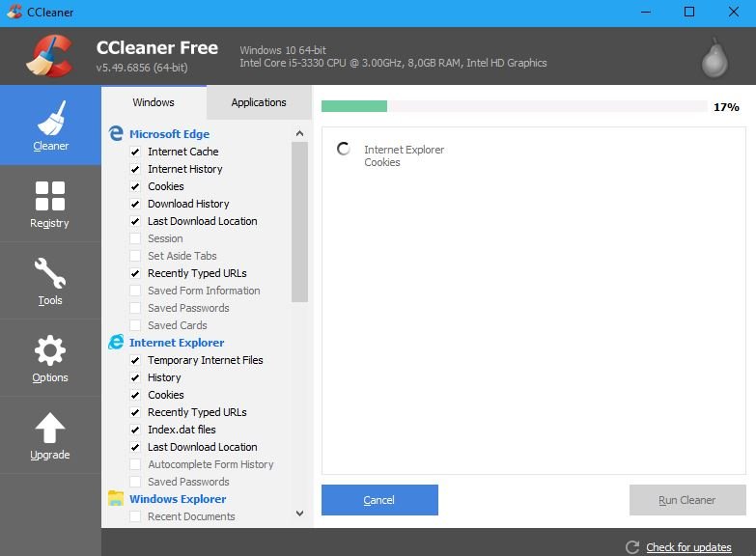
Task: Uncheck Temporary Internet Files checkbox
Action: click(x=135, y=360)
